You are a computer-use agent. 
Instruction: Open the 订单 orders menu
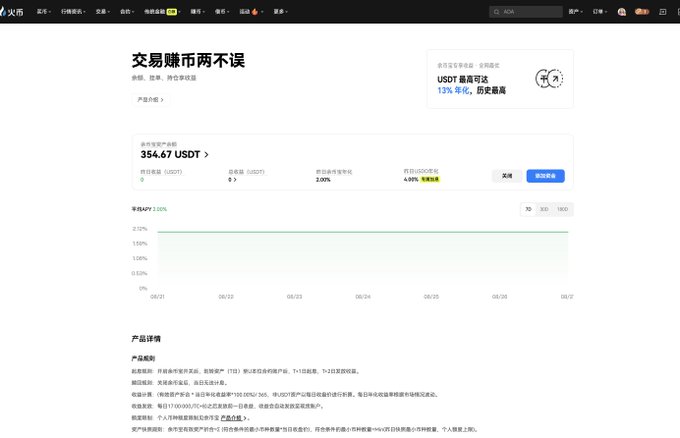tap(600, 12)
